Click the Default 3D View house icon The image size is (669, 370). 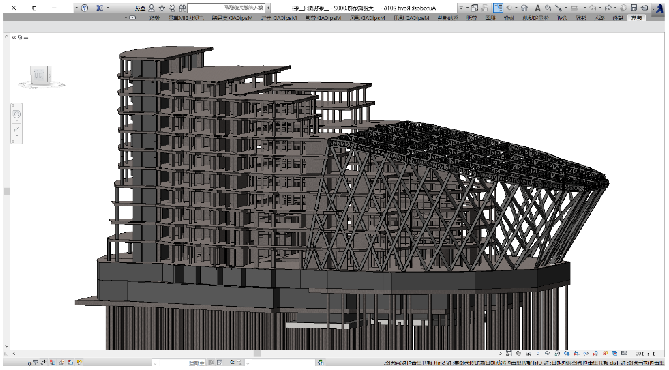[x=524, y=8]
